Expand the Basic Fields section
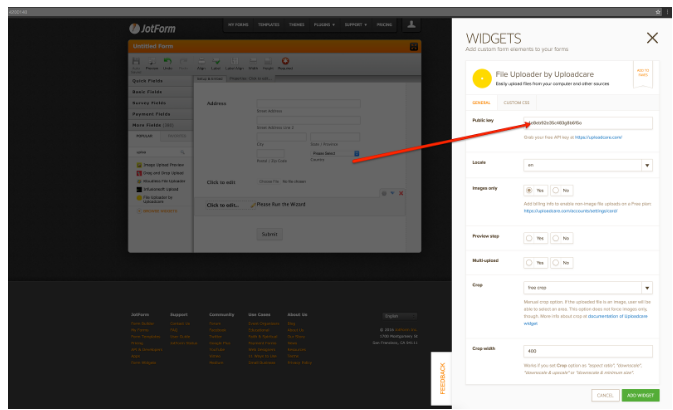673x410 pixels. (x=161, y=92)
